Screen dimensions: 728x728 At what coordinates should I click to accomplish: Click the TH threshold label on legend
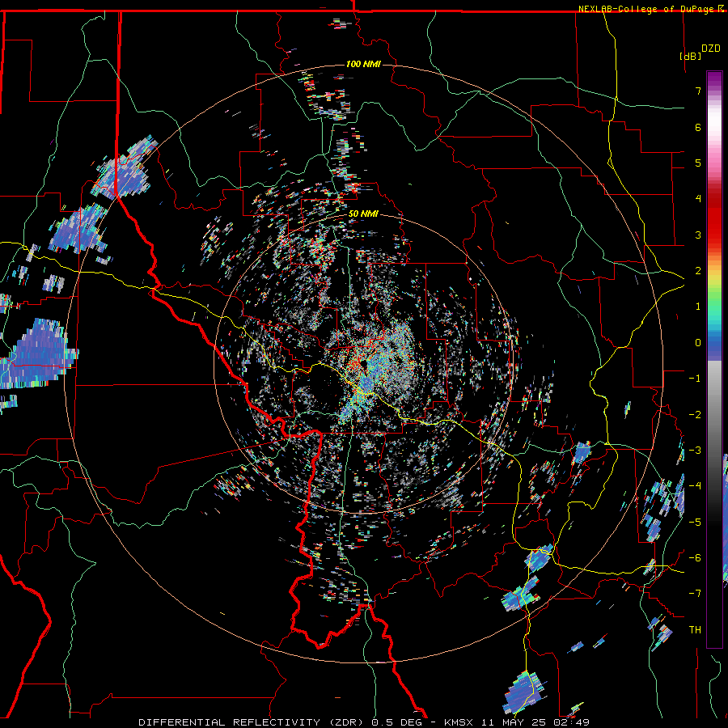point(695,630)
